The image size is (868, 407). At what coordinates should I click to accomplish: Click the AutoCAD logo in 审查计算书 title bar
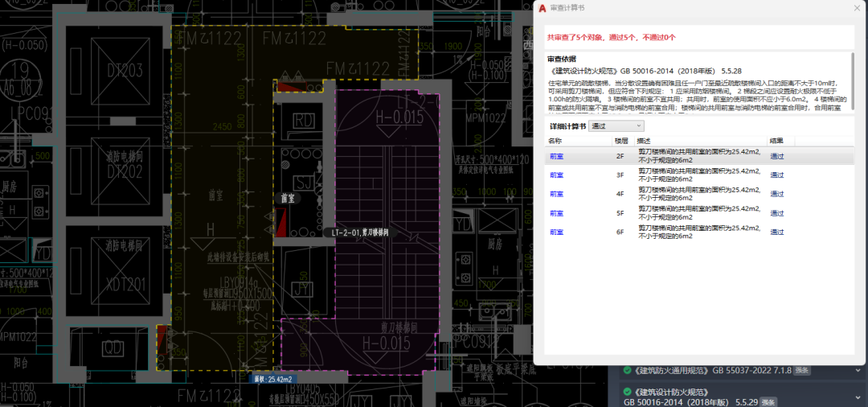coord(542,8)
